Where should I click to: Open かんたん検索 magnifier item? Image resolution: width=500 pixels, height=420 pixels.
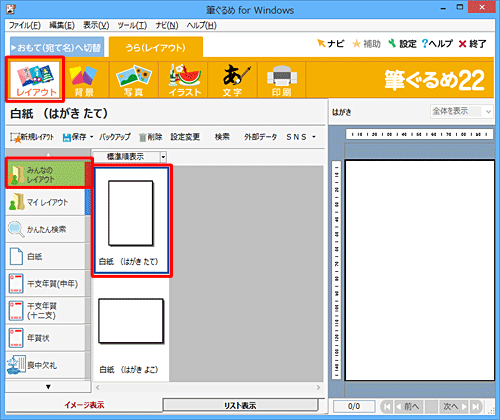tap(45, 229)
